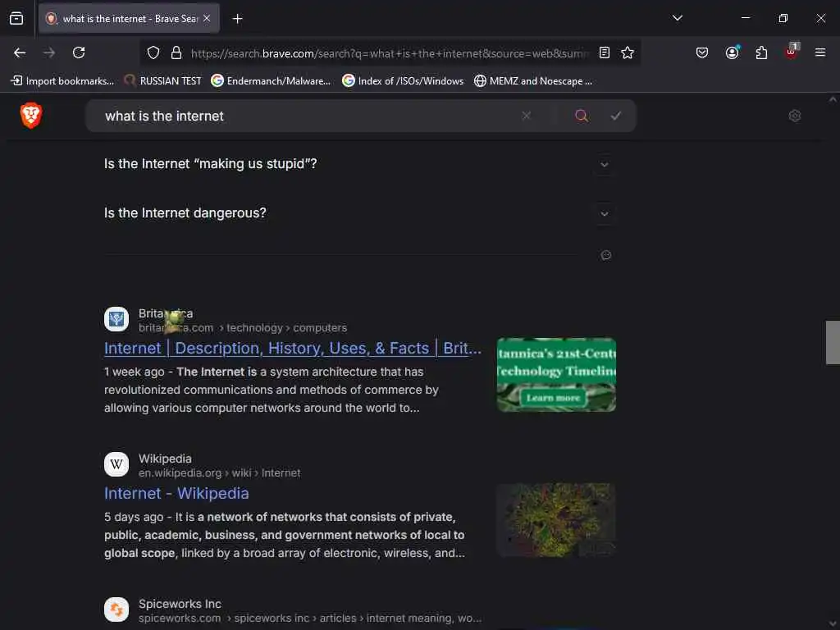Open the Pocket save icon
This screenshot has height=630, width=840.
coord(702,52)
